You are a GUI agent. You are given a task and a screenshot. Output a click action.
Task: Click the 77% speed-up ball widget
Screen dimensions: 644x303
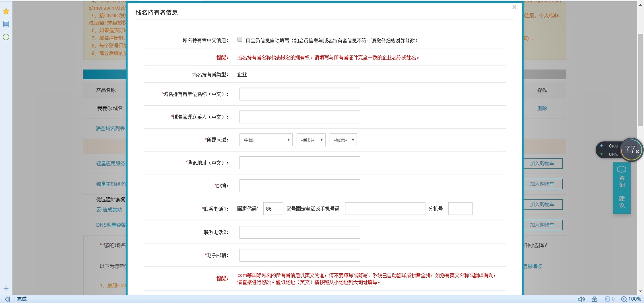pyautogui.click(x=632, y=150)
